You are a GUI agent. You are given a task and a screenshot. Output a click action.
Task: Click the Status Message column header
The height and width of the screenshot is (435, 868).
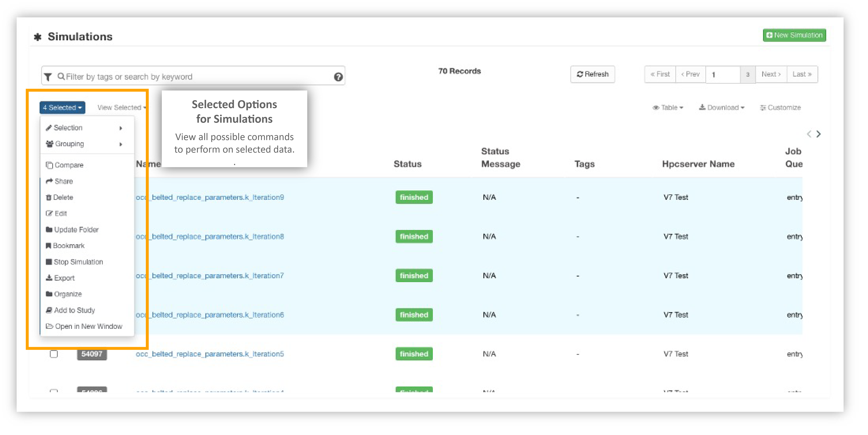click(500, 158)
